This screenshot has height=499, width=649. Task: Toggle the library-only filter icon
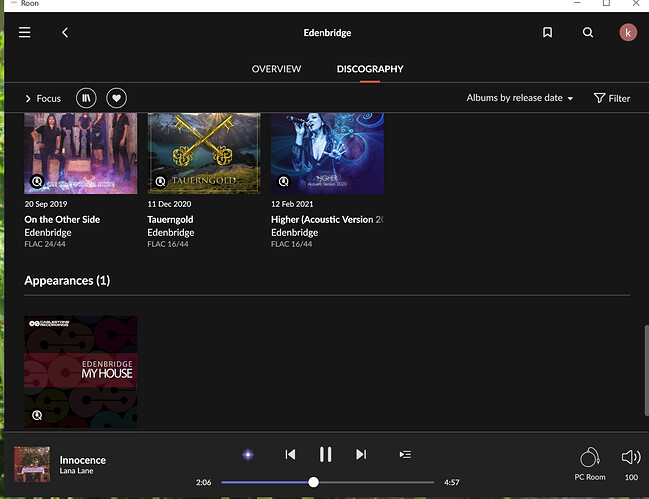pos(86,98)
